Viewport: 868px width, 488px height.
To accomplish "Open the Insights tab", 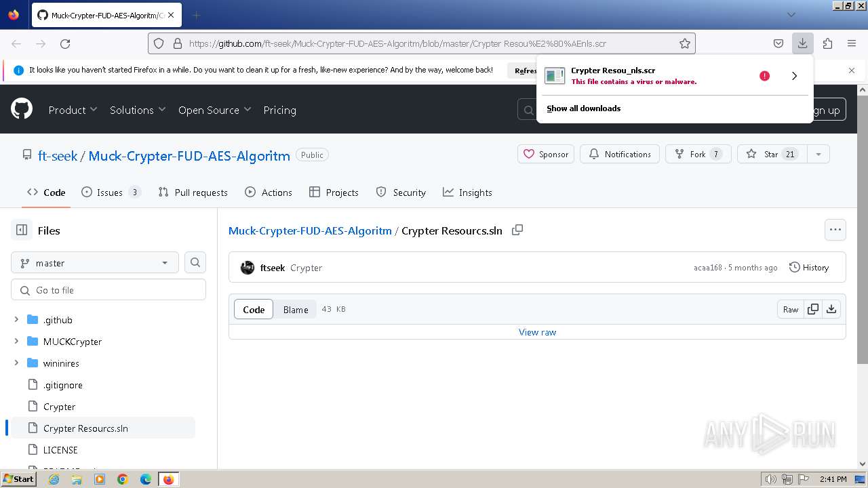I will (x=467, y=192).
